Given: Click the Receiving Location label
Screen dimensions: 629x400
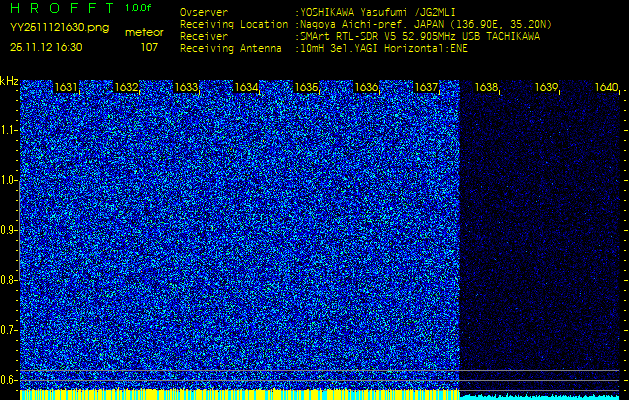Looking at the screenshot, I should 234,24.
